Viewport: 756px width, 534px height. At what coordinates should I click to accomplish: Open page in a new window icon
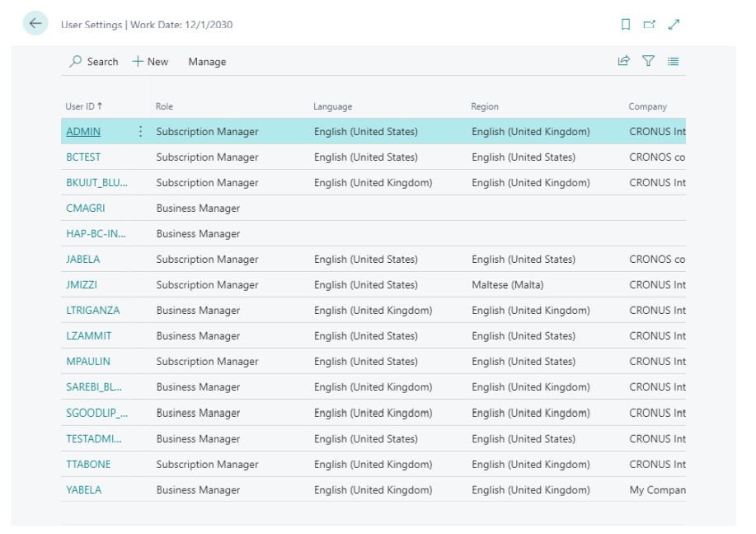coord(650,24)
